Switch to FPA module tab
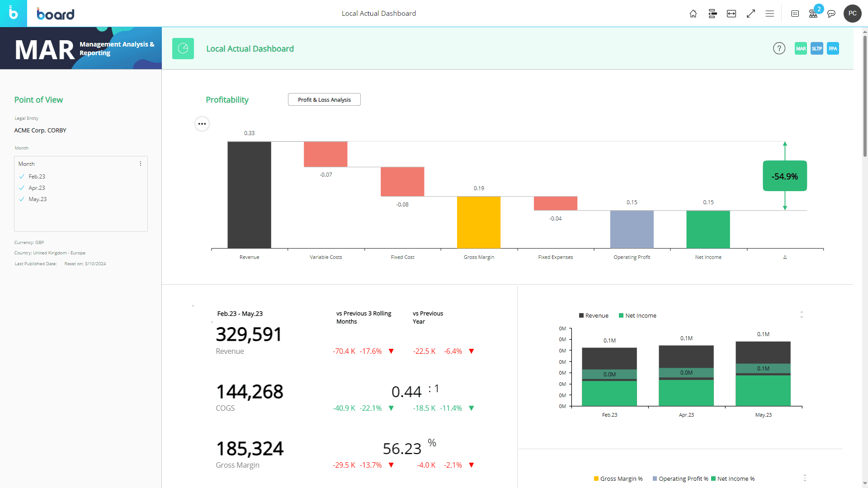 tap(833, 48)
